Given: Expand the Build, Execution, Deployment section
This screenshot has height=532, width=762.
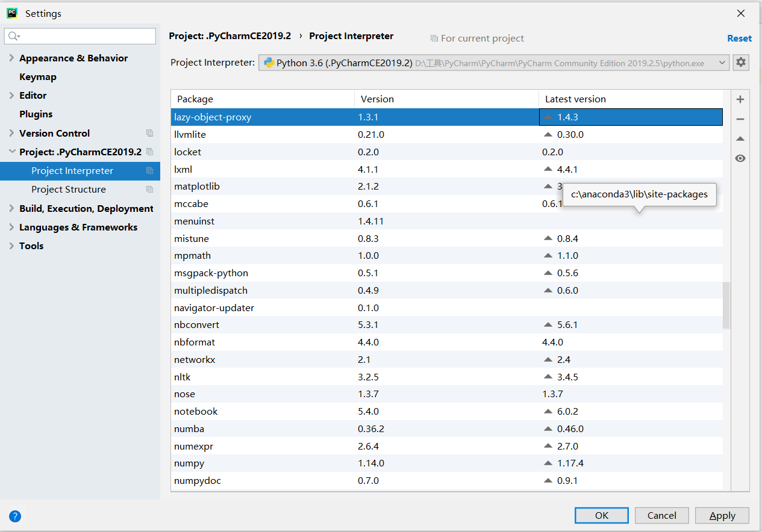Looking at the screenshot, I should click(11, 208).
